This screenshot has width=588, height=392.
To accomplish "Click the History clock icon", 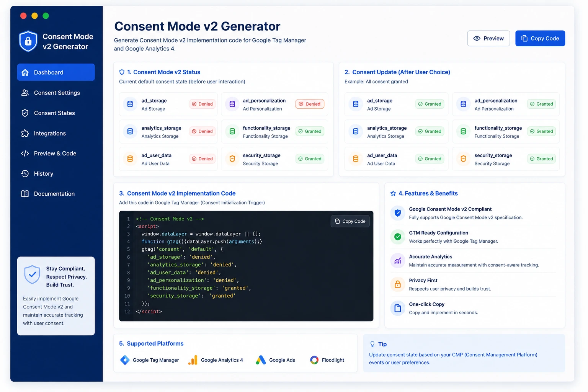I will pos(25,173).
